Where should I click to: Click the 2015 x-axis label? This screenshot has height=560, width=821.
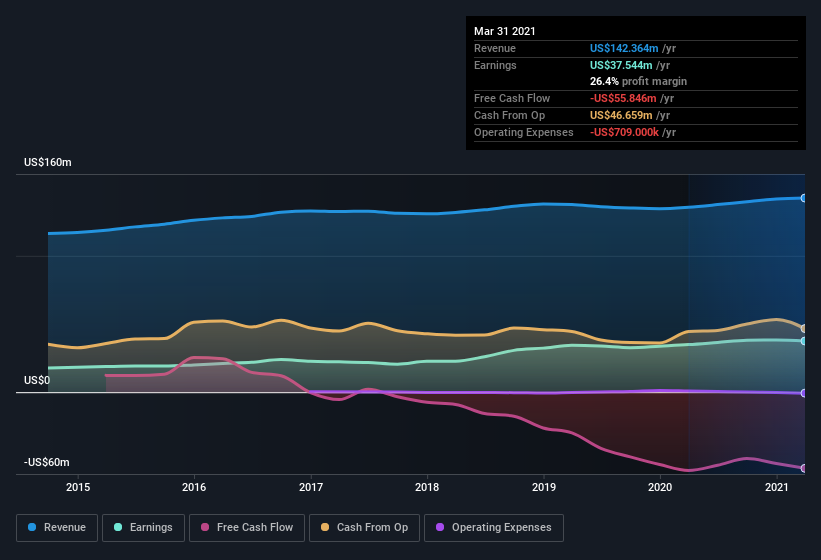[78, 487]
